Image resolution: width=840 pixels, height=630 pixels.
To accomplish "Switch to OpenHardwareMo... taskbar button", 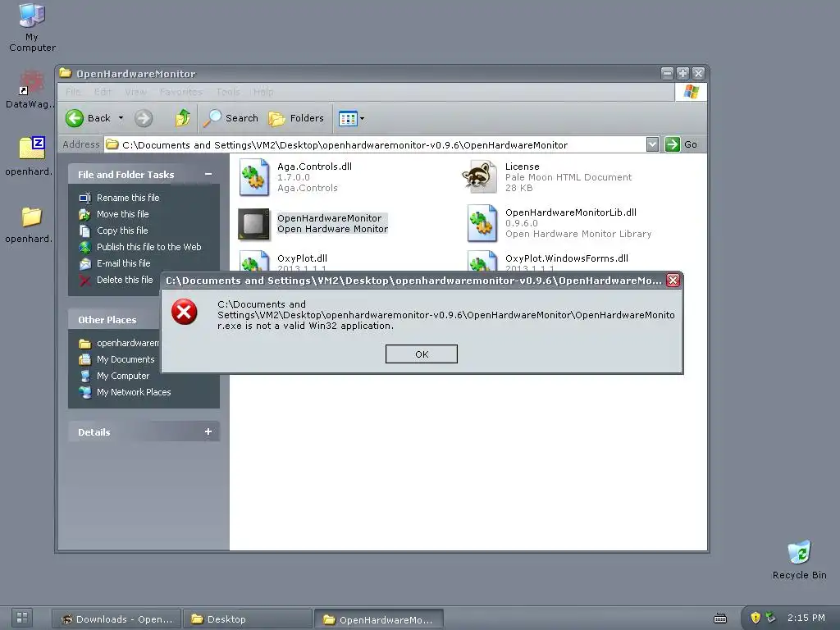I will 379,619.
